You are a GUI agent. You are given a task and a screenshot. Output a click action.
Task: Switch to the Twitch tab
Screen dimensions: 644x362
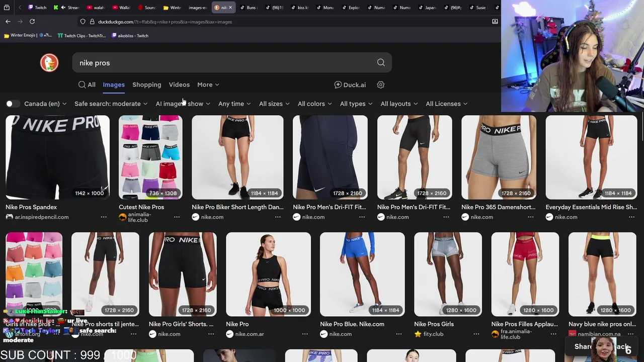coord(37,8)
